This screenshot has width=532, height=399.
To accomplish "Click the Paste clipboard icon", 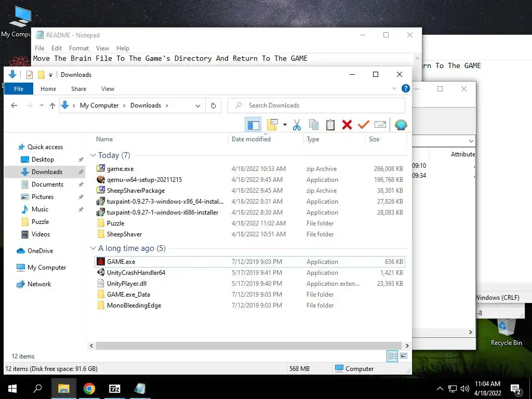I will pos(330,125).
